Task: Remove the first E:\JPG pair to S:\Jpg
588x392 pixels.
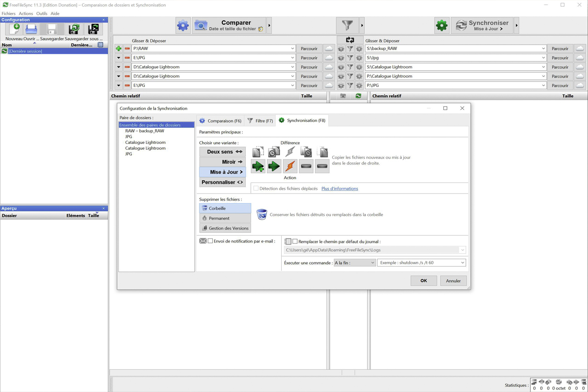Action: [127, 58]
